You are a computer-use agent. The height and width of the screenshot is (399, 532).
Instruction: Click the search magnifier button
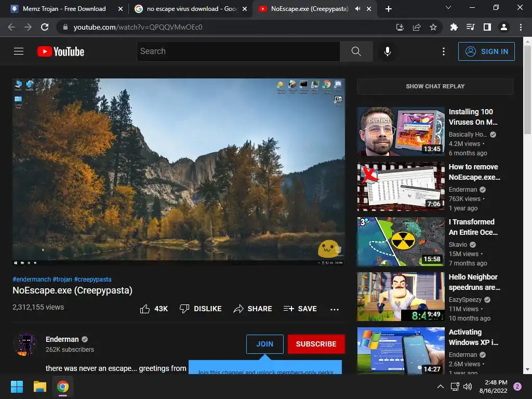pos(356,51)
